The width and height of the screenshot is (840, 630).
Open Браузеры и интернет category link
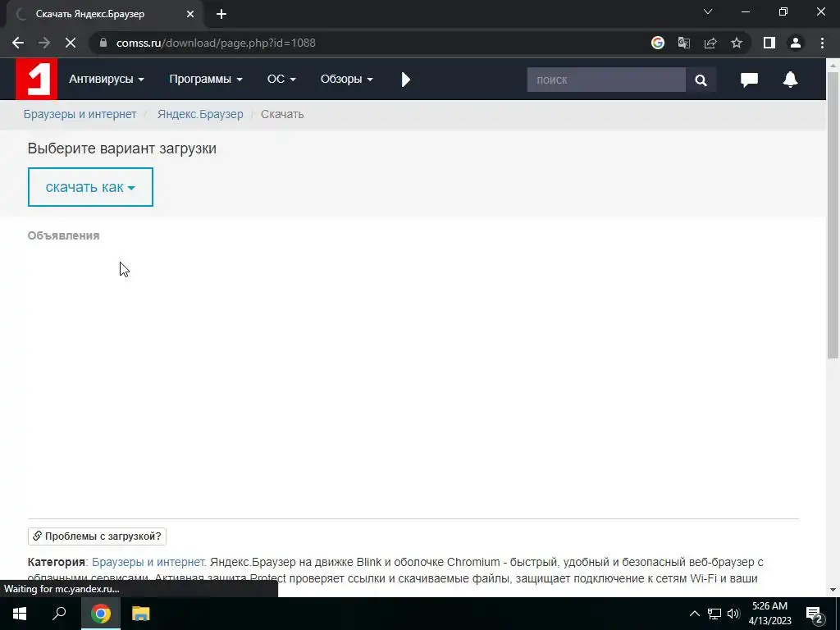pyautogui.click(x=149, y=562)
